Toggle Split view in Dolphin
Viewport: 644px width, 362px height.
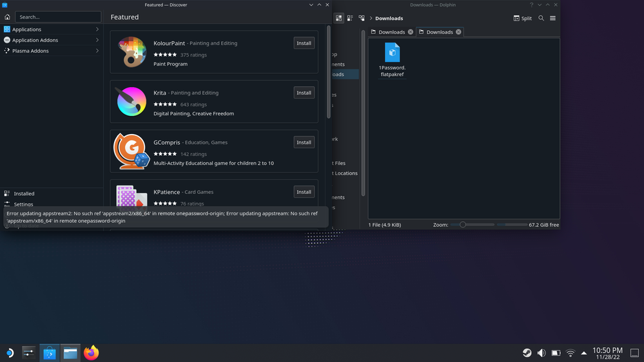523,18
